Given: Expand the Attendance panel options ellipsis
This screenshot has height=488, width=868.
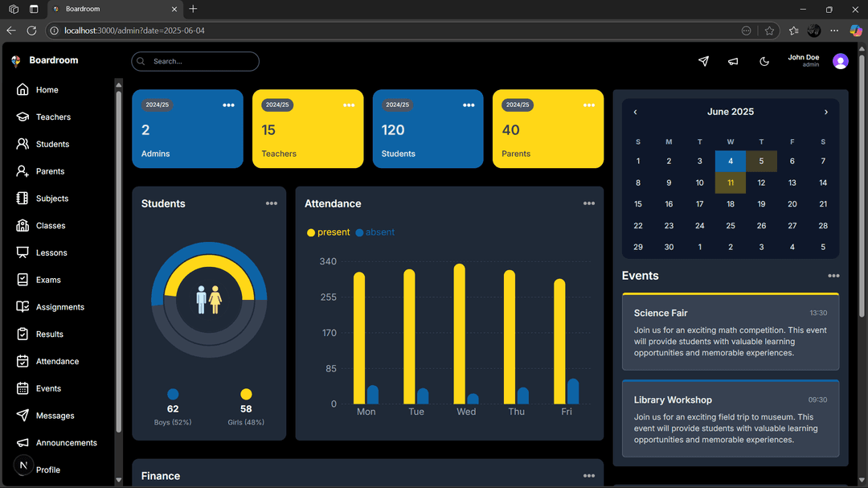Looking at the screenshot, I should point(588,203).
